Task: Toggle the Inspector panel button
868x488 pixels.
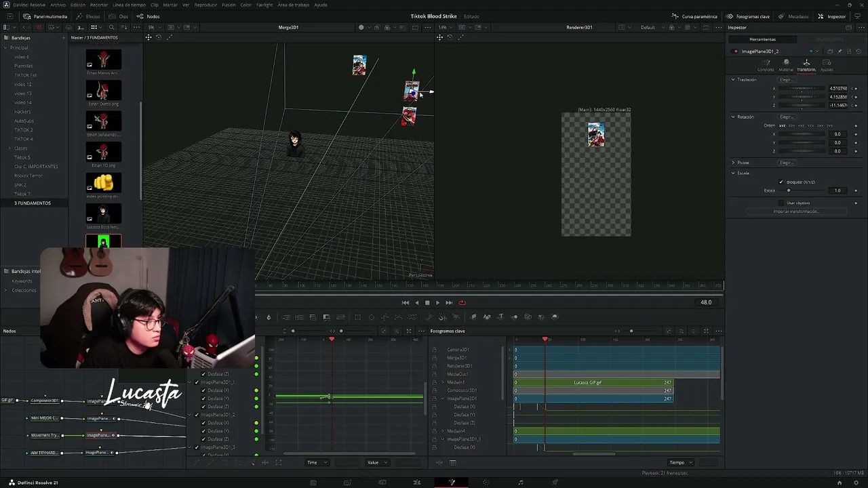Action: point(832,16)
